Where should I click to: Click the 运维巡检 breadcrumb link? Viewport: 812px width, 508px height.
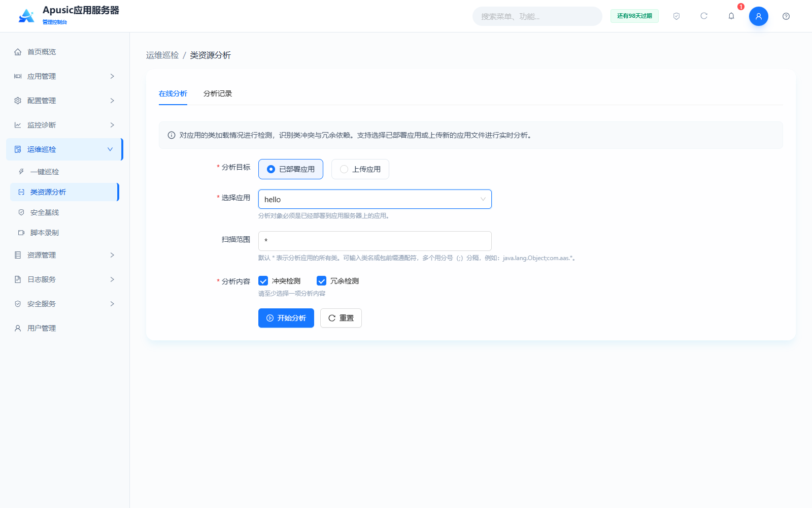[x=162, y=55]
